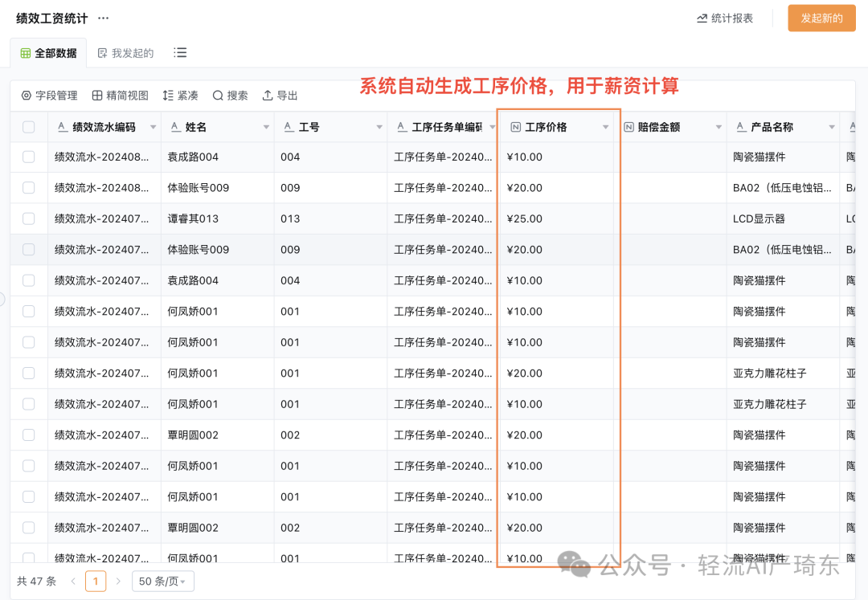
Task: Check the select-all checkbox in header row
Action: [31, 126]
